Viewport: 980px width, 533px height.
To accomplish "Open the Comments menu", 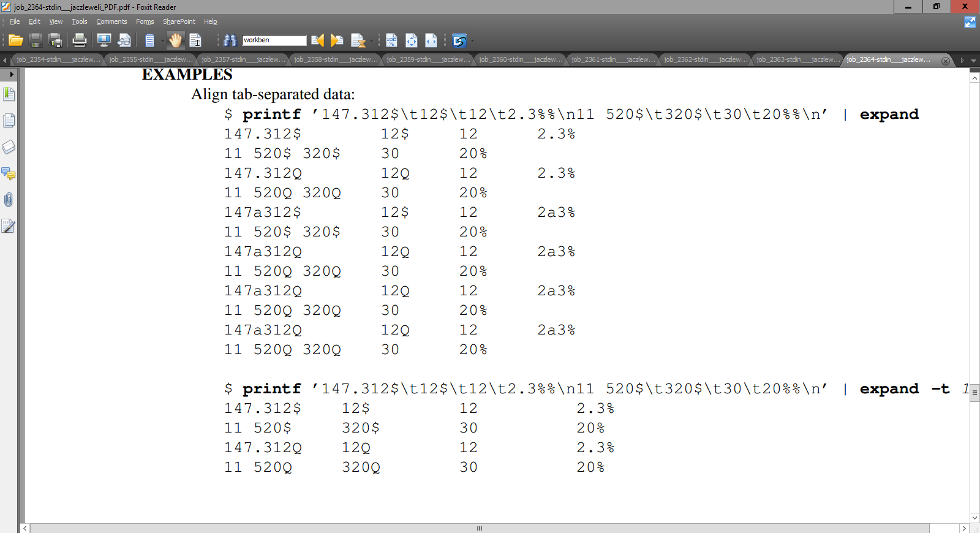I will tap(111, 21).
